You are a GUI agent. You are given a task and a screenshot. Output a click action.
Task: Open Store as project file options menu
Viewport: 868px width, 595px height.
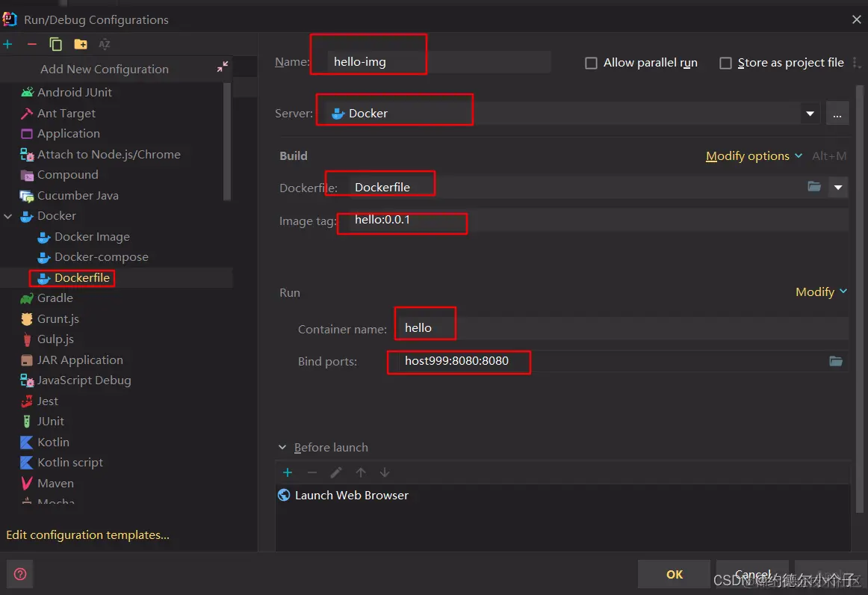tap(856, 63)
